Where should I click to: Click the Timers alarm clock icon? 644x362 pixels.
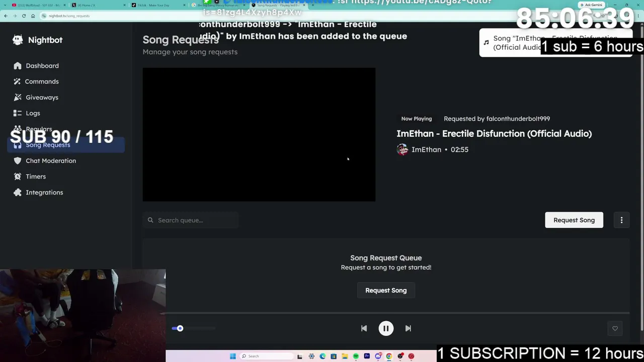18,176
